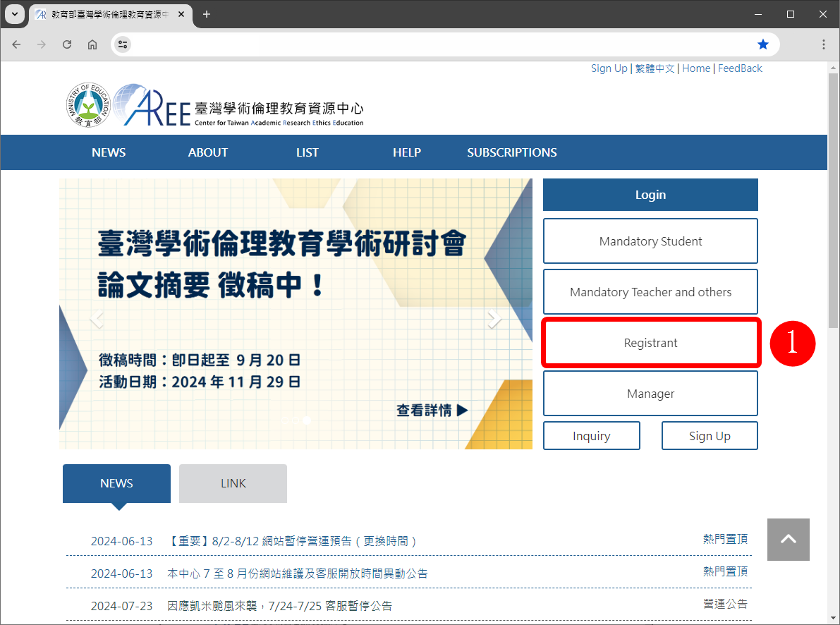Screen dimensions: 840x625
Task: Open news 本中心 7 至 8 月份網站維護 announcement
Action: pyautogui.click(x=298, y=574)
